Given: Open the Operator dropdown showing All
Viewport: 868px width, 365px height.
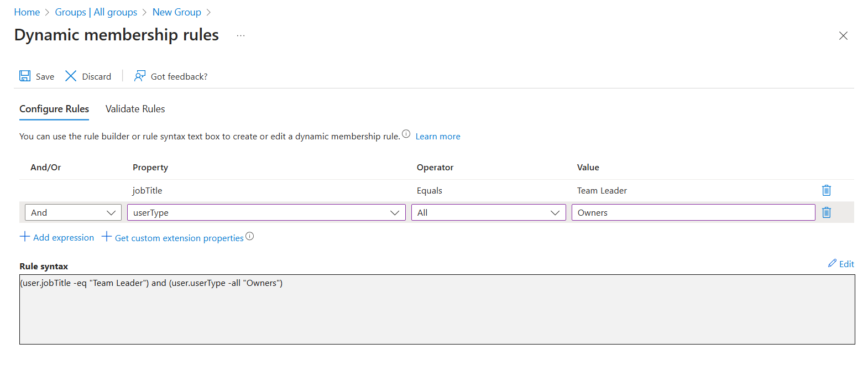Looking at the screenshot, I should point(488,212).
